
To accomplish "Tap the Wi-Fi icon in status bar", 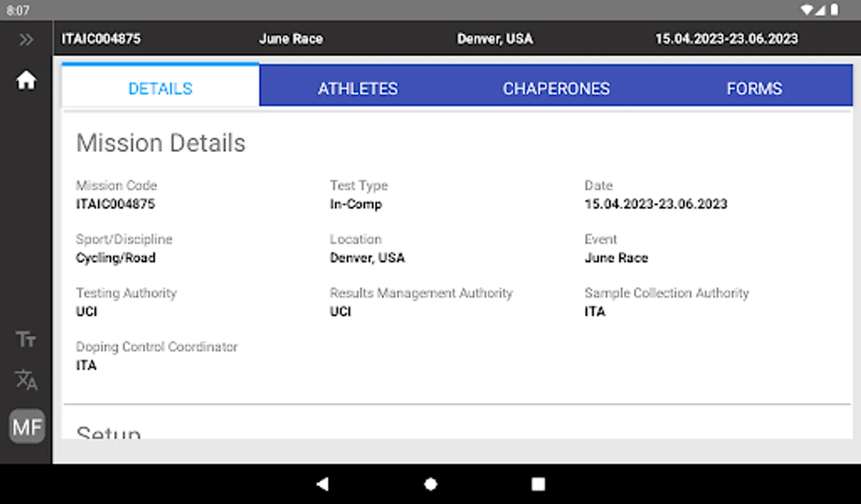I will (807, 10).
